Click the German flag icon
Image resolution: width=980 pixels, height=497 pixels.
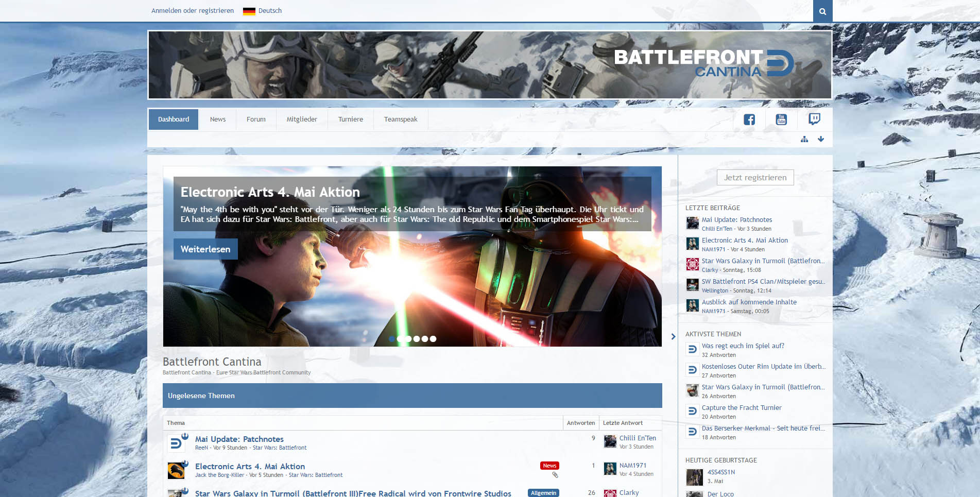pyautogui.click(x=249, y=11)
